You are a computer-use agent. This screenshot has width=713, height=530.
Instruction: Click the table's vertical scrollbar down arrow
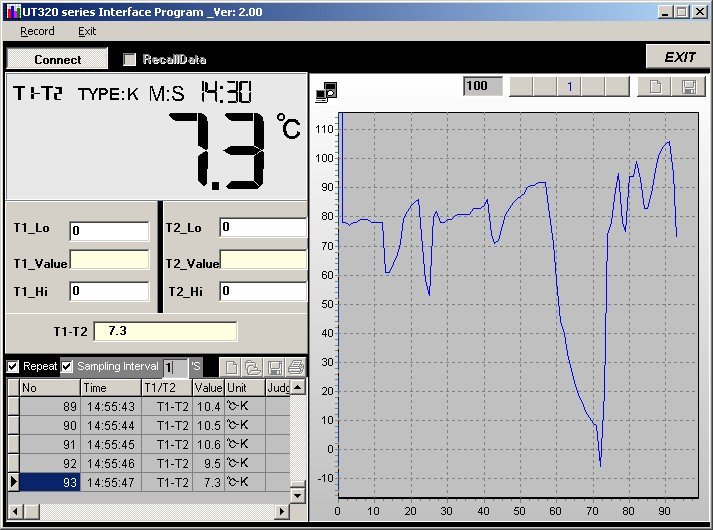pyautogui.click(x=297, y=494)
